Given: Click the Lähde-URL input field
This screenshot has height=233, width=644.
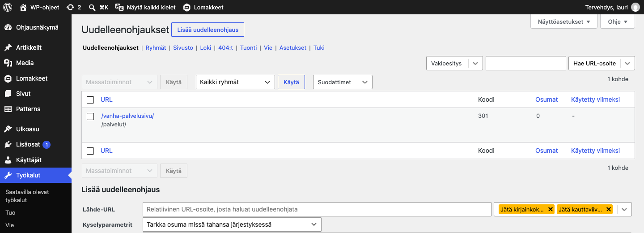Looking at the screenshot, I should tap(317, 209).
